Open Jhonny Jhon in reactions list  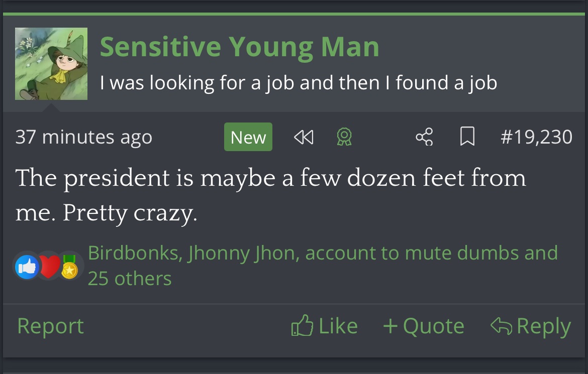pos(243,253)
